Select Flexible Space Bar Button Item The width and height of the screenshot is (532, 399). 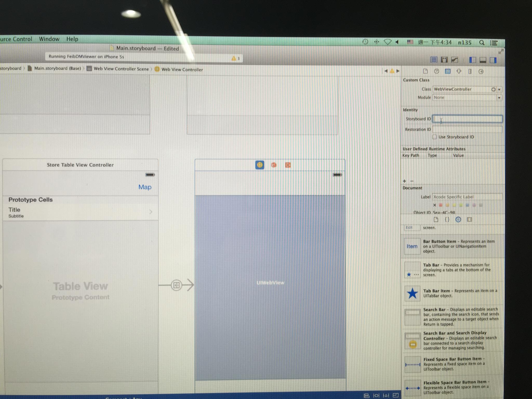click(453, 387)
